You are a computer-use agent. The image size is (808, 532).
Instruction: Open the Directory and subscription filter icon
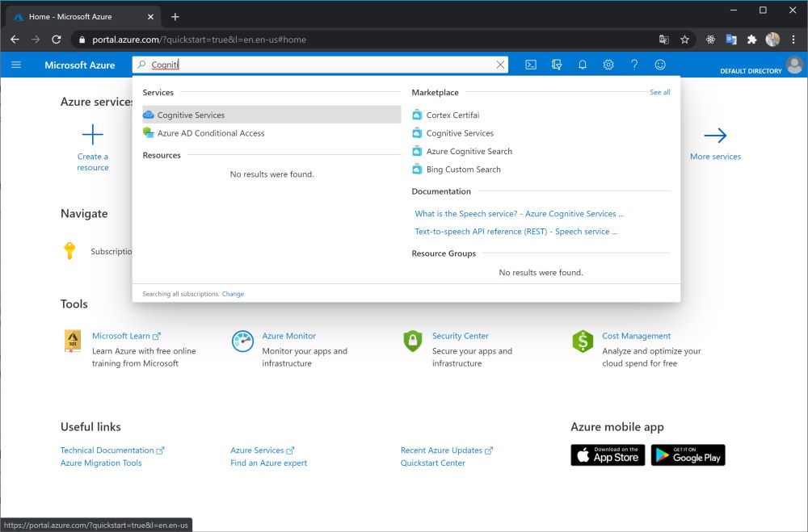point(557,65)
